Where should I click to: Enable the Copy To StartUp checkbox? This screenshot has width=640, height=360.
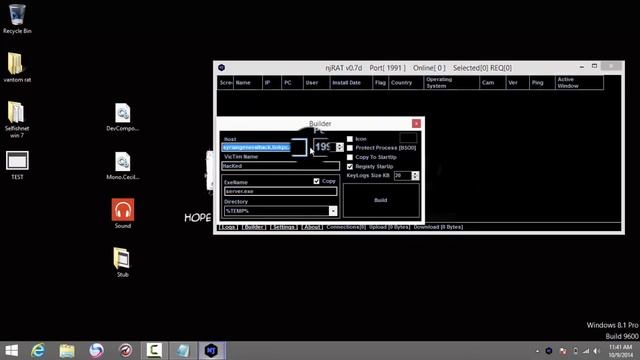[350, 157]
